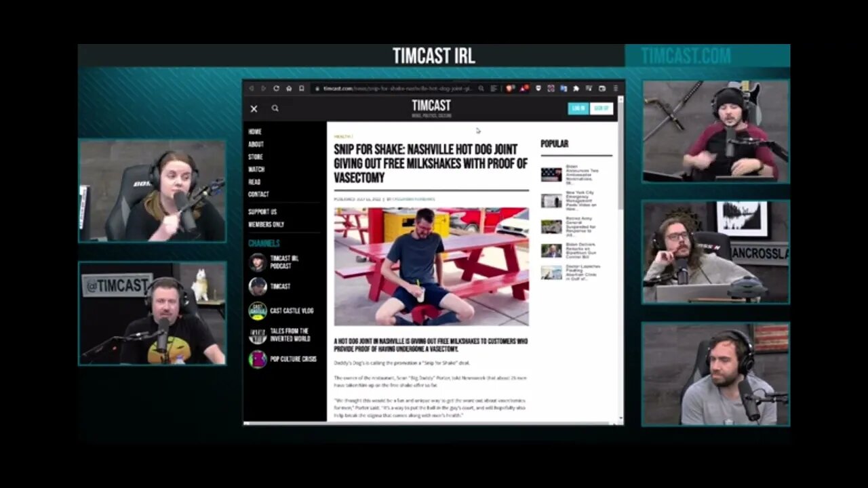868x488 pixels.
Task: Open the browser hamburger menu
Action: (x=616, y=88)
